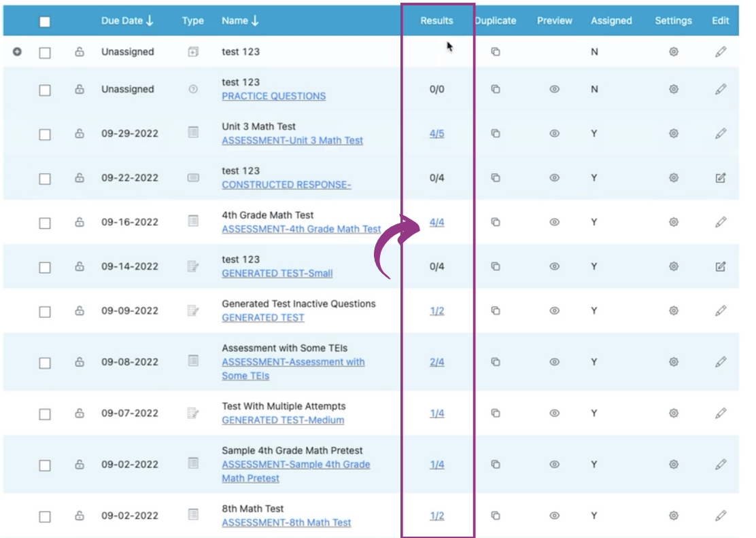Click edit icon for 09-22-2022 test 123 row
The height and width of the screenshot is (538, 756).
(x=721, y=178)
